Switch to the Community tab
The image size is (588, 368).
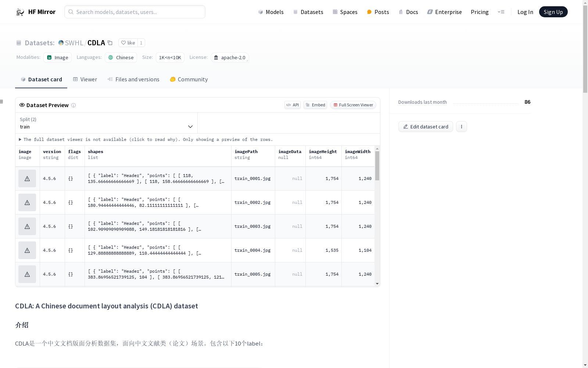[x=189, y=79]
